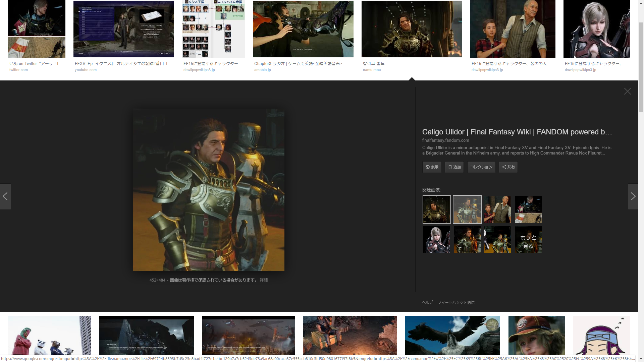Open the finalfantasy.fandom.com source link
This screenshot has width=644, height=362.
click(445, 140)
